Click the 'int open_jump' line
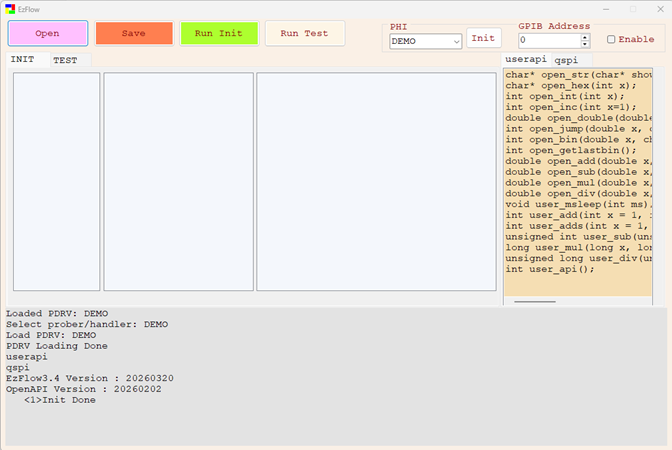The width and height of the screenshot is (672, 450). [x=578, y=129]
